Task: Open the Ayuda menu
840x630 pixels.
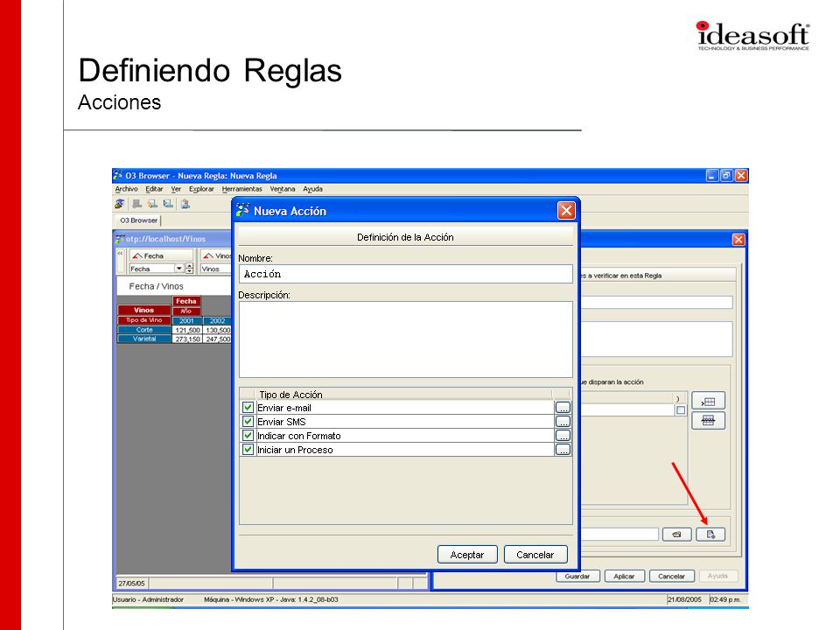Action: pyautogui.click(x=313, y=189)
